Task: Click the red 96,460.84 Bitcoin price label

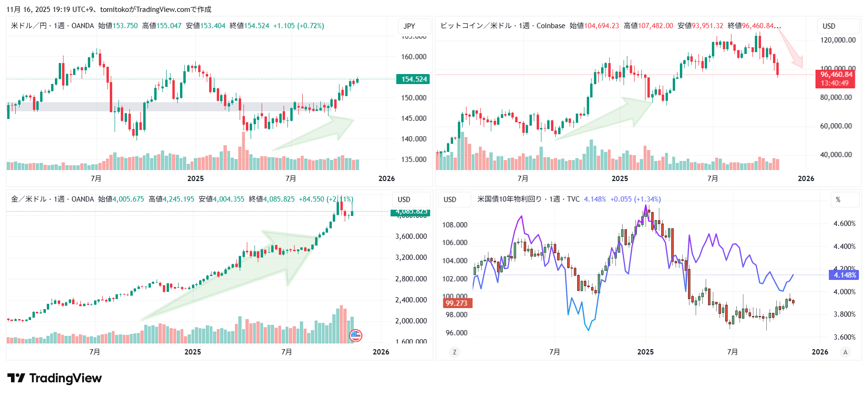Action: click(x=836, y=75)
